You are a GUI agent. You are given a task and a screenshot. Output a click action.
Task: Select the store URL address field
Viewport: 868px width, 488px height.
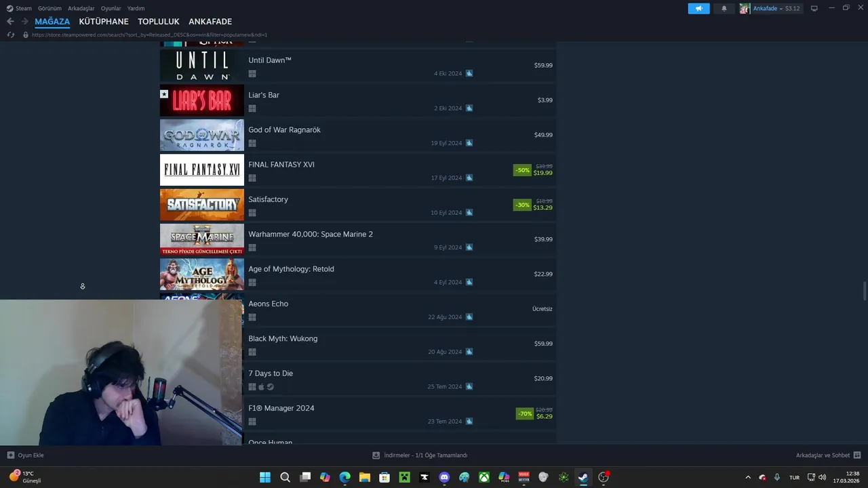pyautogui.click(x=149, y=35)
